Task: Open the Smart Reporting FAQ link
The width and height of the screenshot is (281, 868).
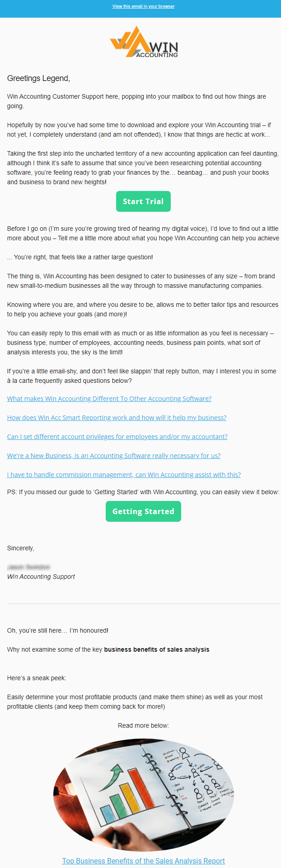Action: point(117,418)
